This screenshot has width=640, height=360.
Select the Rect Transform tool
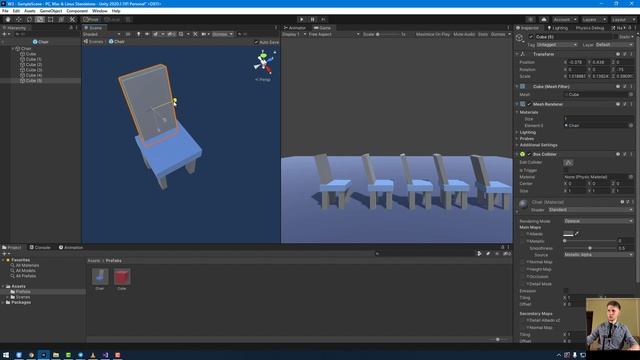point(51,19)
